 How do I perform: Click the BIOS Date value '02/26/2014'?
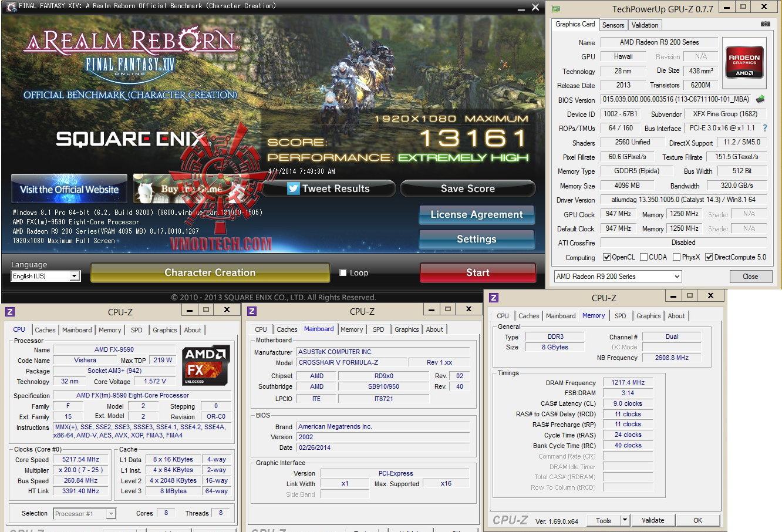pyautogui.click(x=383, y=447)
